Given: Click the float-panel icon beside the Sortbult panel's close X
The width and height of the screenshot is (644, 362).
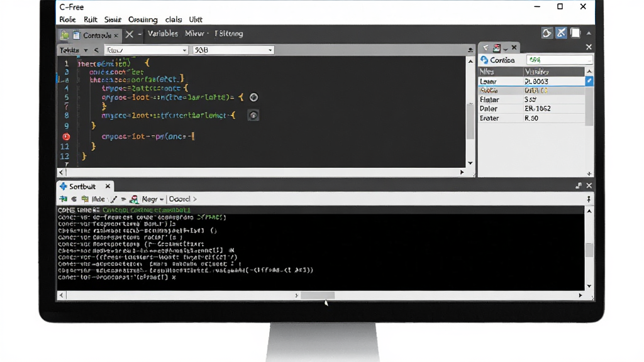Looking at the screenshot, I should (x=579, y=185).
